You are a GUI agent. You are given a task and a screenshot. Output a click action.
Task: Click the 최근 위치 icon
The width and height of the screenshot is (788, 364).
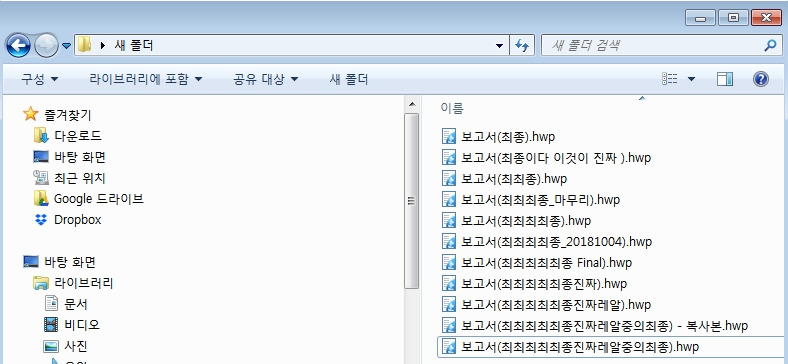click(41, 177)
